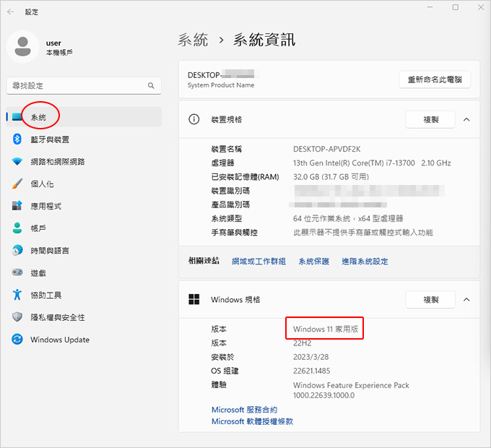
Task: Click the accessibility figure icon for 協助工具
Action: point(17,295)
